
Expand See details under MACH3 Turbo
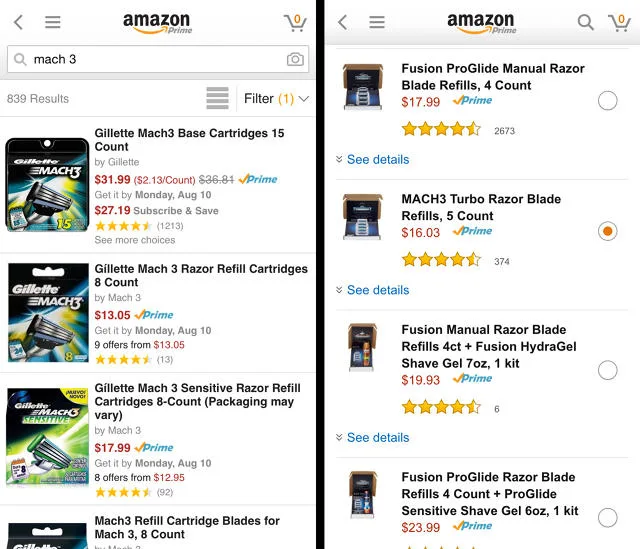(x=372, y=290)
